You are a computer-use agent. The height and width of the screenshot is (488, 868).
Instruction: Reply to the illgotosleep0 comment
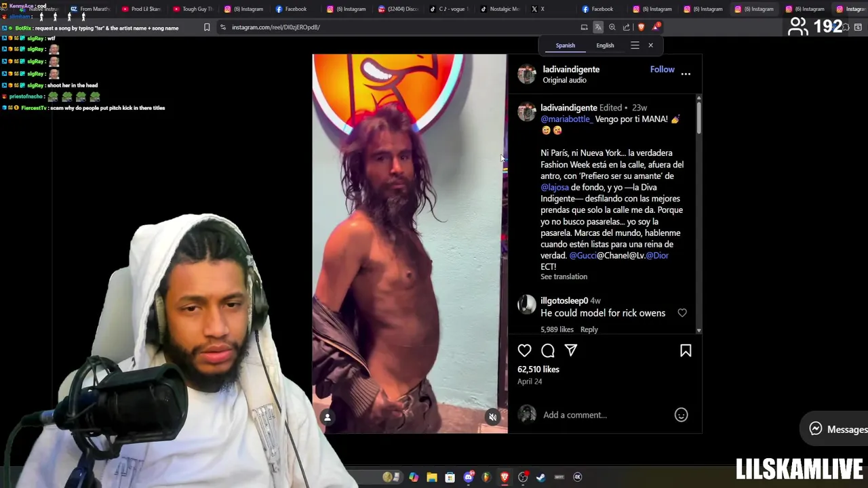click(x=589, y=329)
